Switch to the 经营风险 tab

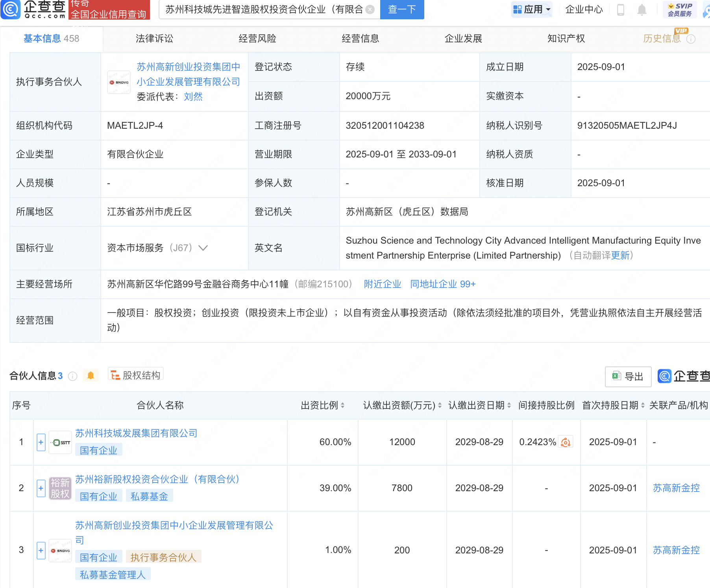[x=257, y=39]
